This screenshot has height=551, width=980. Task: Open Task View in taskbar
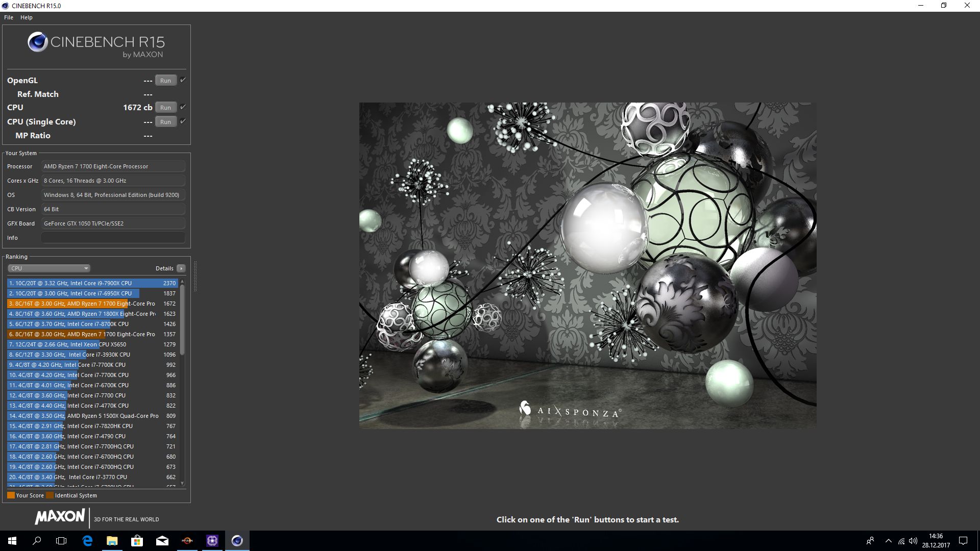tap(61, 541)
